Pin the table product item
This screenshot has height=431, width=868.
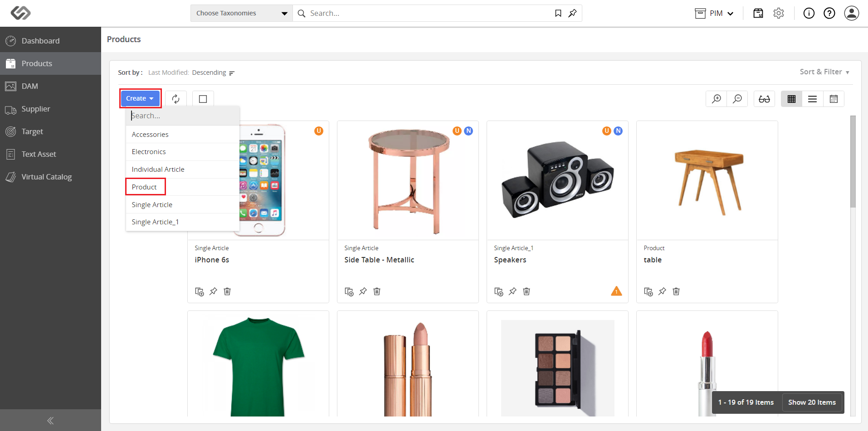tap(662, 291)
